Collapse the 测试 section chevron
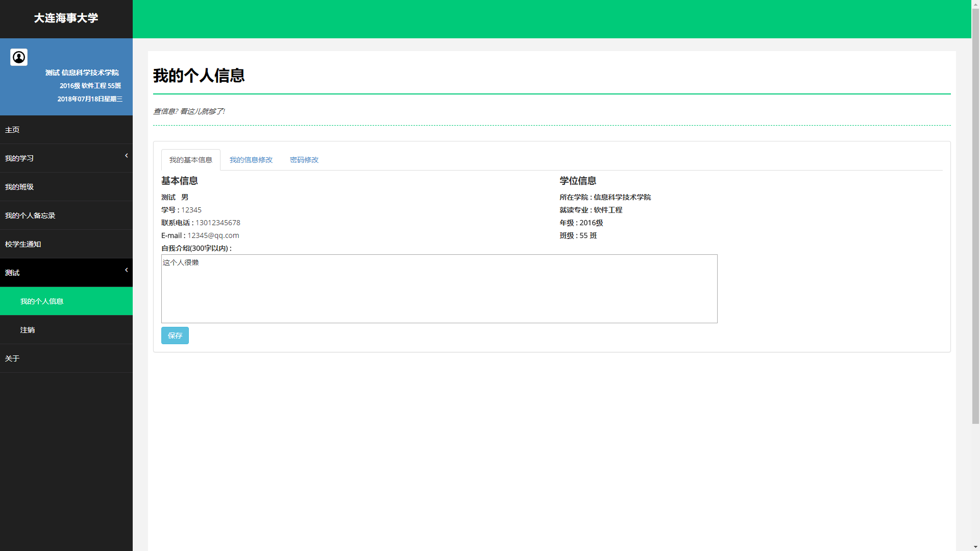Viewport: 980px width, 551px height. click(126, 270)
